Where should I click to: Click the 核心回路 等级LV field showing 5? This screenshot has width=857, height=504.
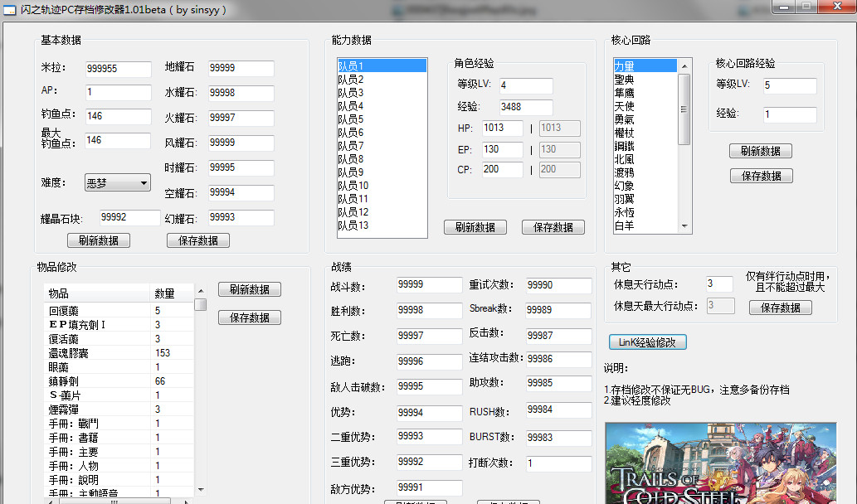(x=791, y=85)
